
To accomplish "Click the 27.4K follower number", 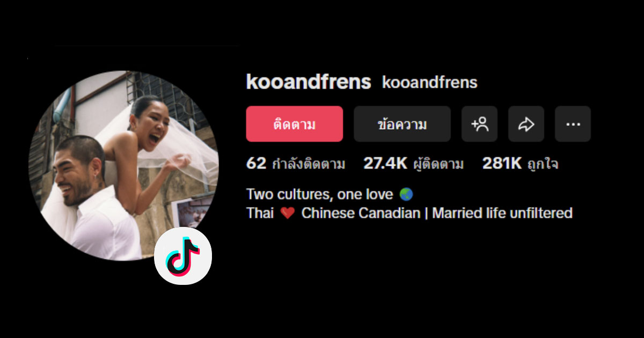I will click(385, 164).
